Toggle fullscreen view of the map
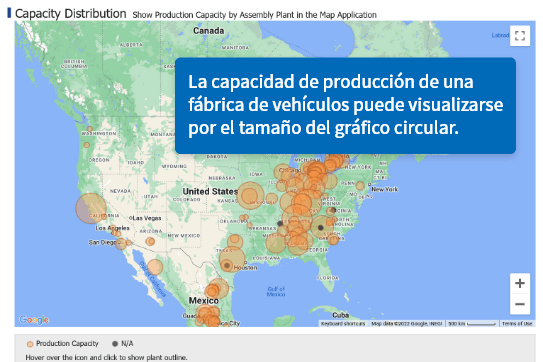 click(x=520, y=35)
